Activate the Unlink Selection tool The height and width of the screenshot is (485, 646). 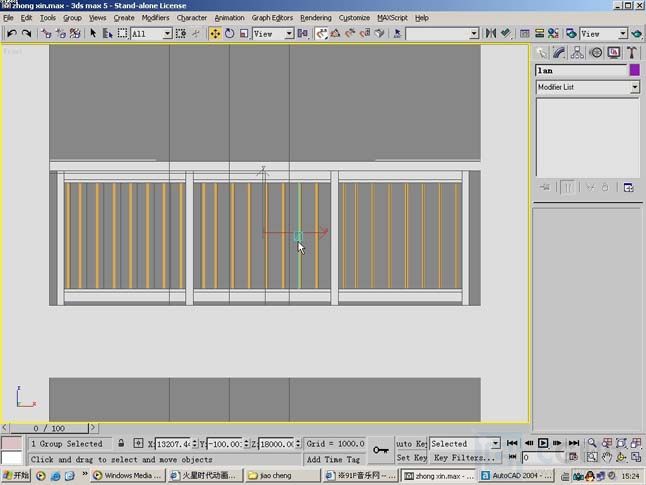(x=61, y=33)
